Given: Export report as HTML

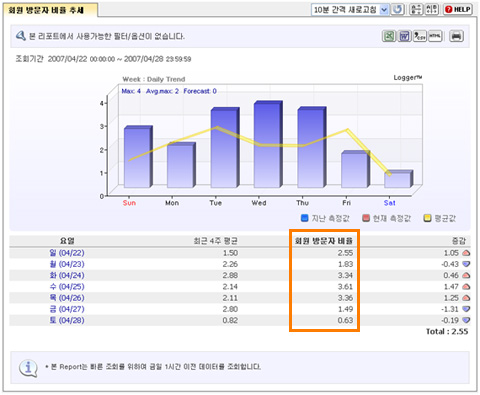Looking at the screenshot, I should coord(435,36).
